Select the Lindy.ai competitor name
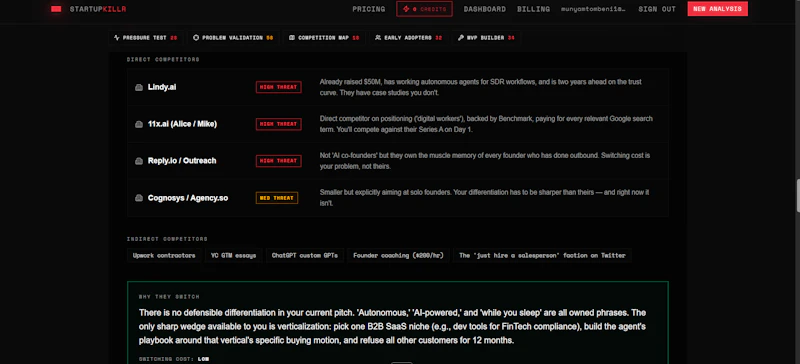Image resolution: width=800 pixels, height=364 pixels. [x=162, y=87]
